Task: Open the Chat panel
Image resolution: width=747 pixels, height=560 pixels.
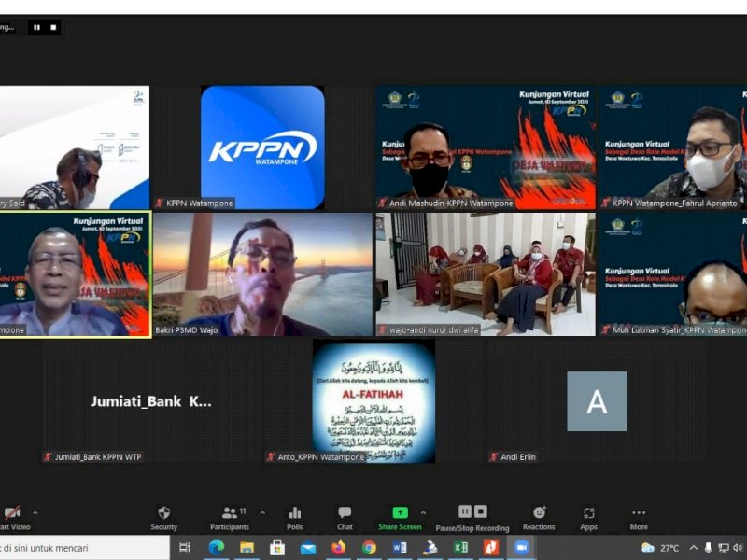Action: [x=345, y=518]
